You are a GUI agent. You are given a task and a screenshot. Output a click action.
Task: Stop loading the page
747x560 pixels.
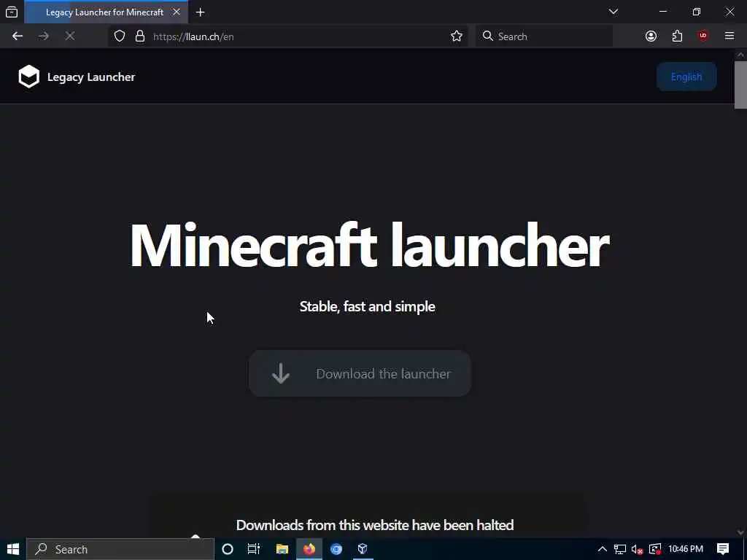69,36
